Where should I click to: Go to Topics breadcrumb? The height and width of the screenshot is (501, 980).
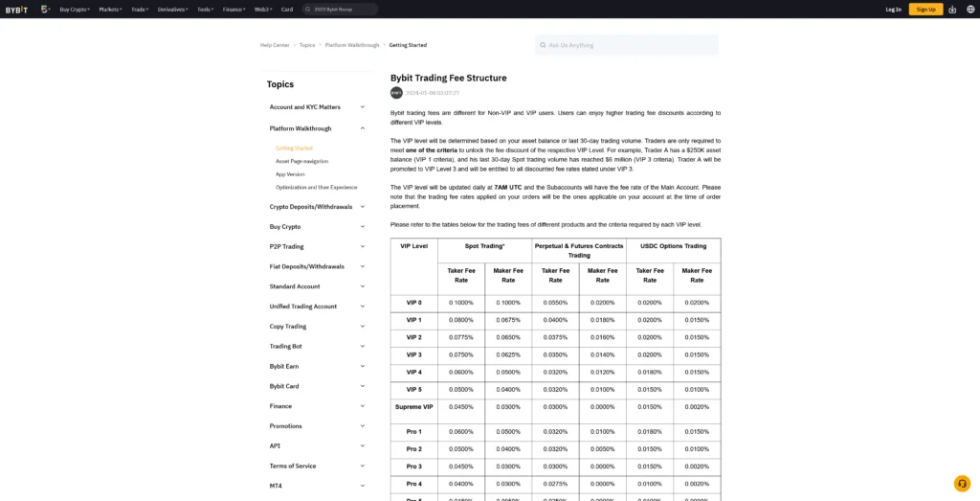point(307,45)
